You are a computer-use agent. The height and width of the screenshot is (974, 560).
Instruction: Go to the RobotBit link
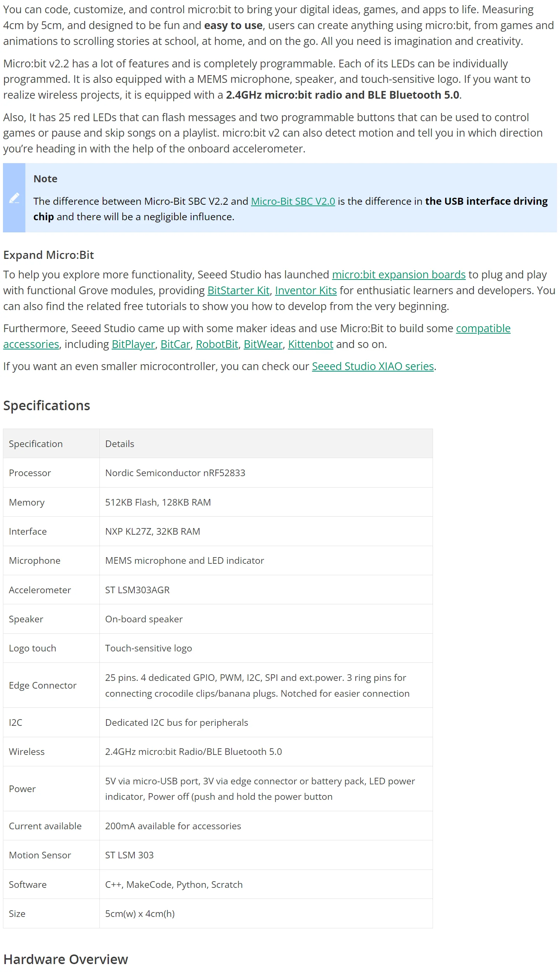[x=217, y=344]
